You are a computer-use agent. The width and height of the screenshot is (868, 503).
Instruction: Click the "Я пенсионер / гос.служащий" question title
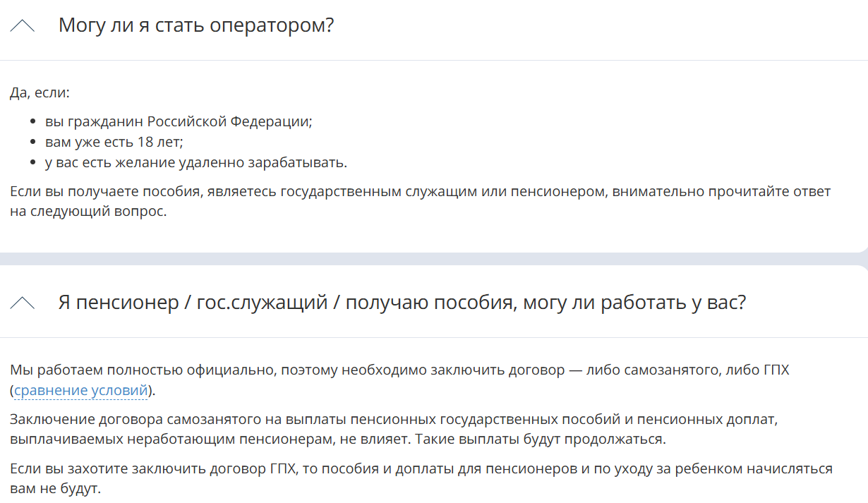coord(402,303)
